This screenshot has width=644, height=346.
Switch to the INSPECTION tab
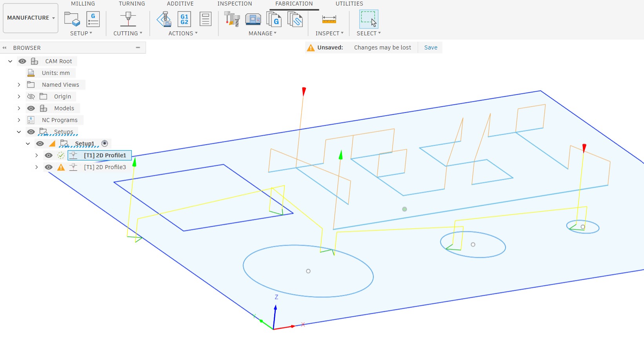(235, 4)
